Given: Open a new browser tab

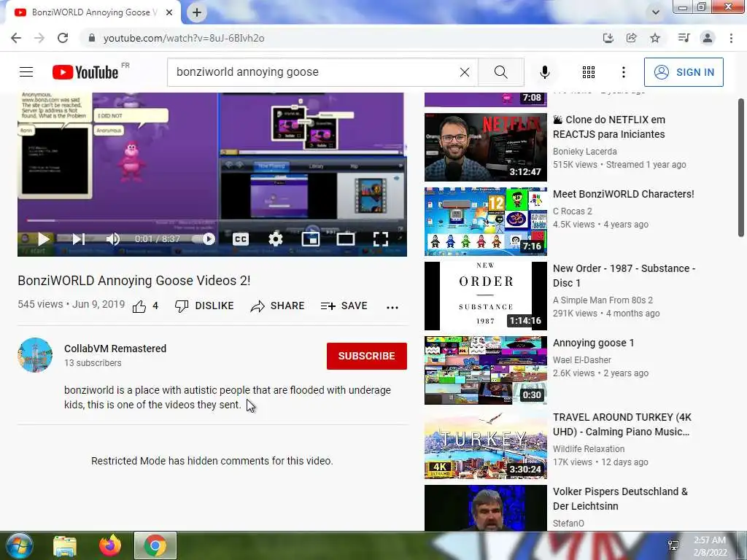Looking at the screenshot, I should click(x=197, y=12).
